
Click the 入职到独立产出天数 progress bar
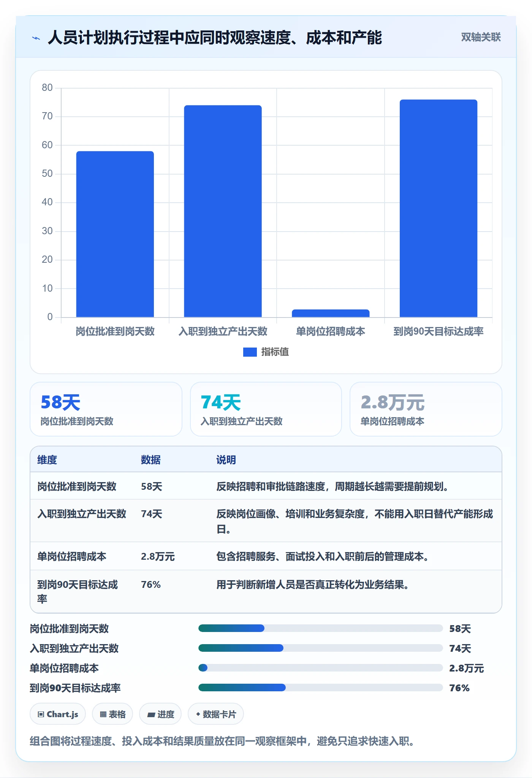click(321, 648)
